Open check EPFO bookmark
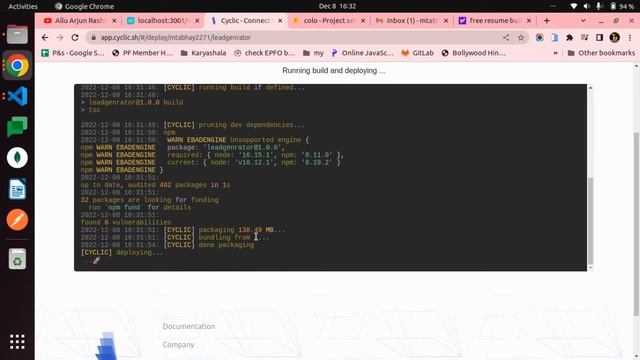The image size is (640, 360). [264, 53]
